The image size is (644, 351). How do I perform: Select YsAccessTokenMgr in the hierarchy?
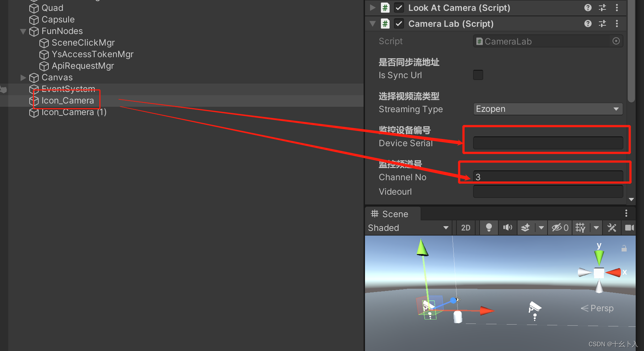pos(92,54)
